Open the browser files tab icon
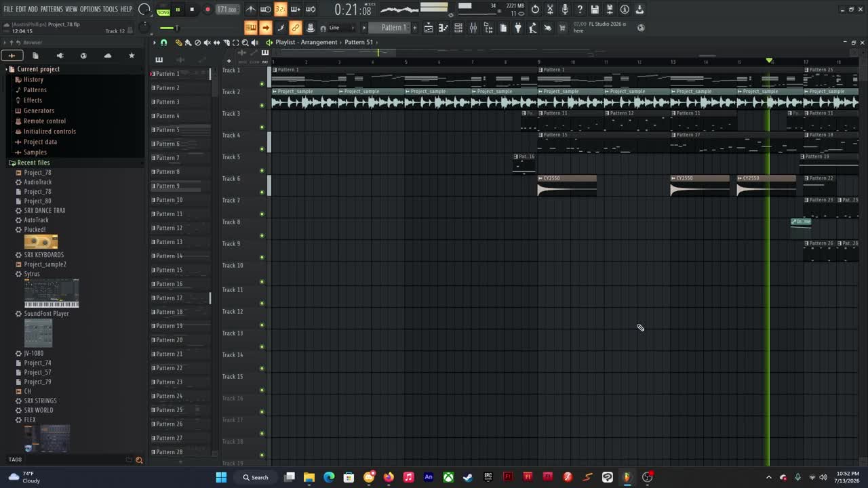The image size is (868, 488). pyautogui.click(x=35, y=56)
